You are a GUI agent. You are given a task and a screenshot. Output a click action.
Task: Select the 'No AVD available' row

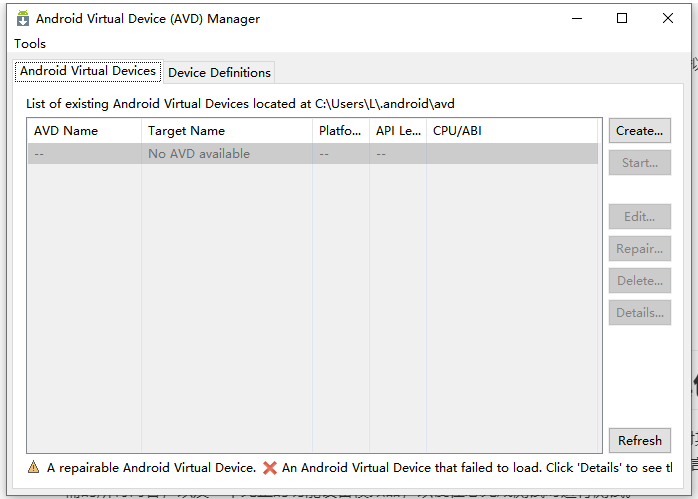click(312, 154)
